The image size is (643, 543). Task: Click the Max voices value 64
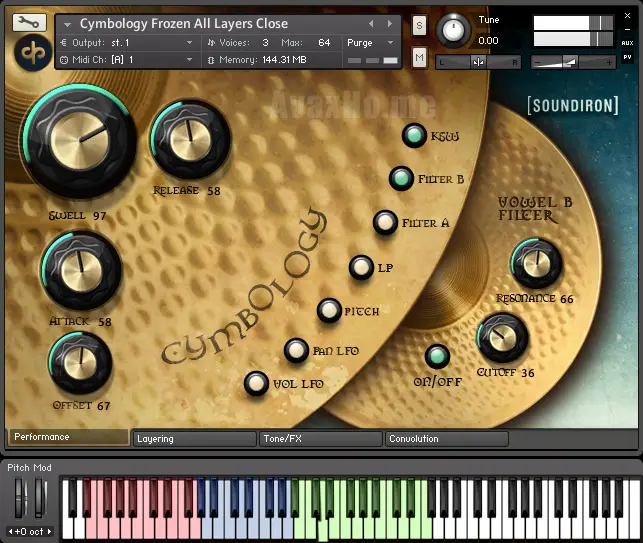324,43
